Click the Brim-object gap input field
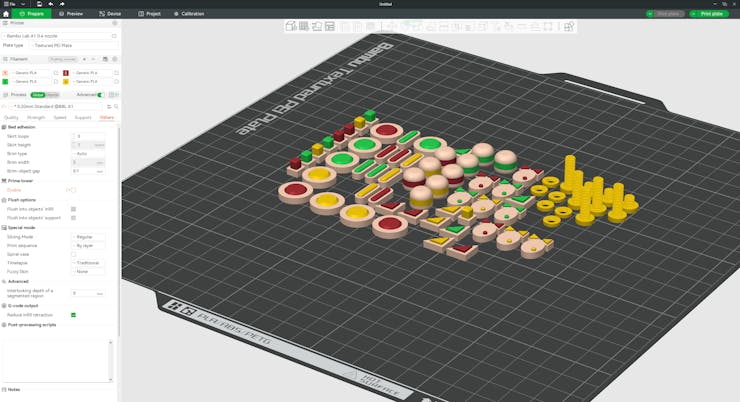This screenshot has height=402, width=740. coord(88,171)
